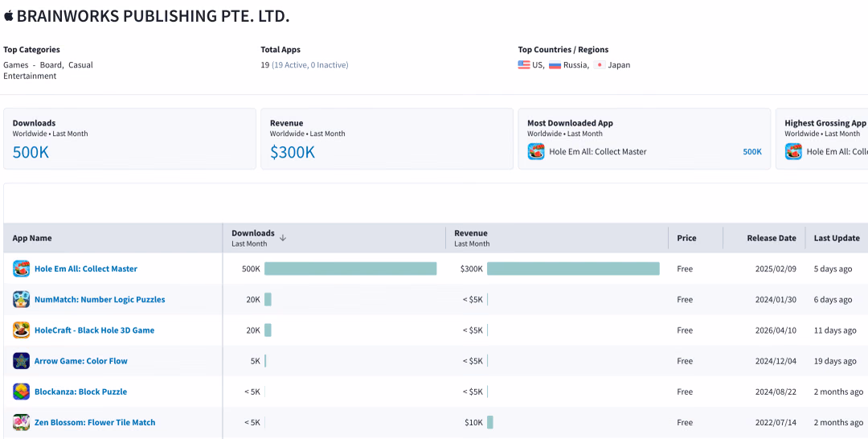868x439 pixels.
Task: Open HoleCraft - Black Hole 3D Game link
Action: [94, 330]
